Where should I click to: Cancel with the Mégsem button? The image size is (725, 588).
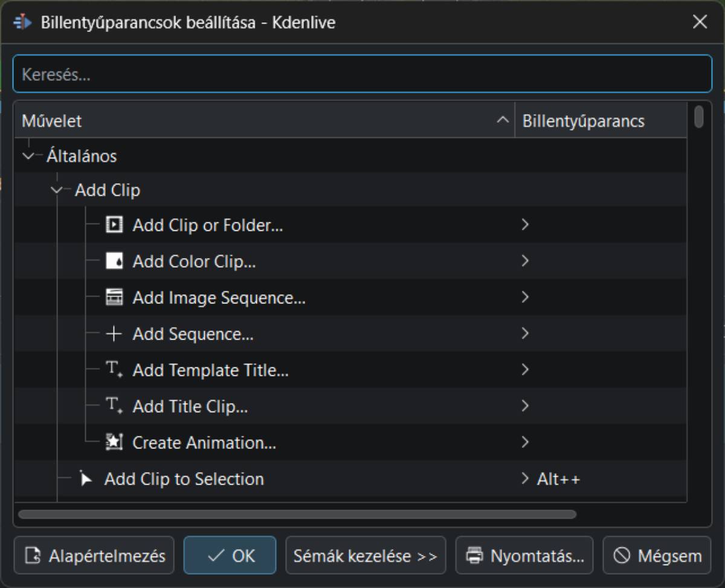pos(657,555)
